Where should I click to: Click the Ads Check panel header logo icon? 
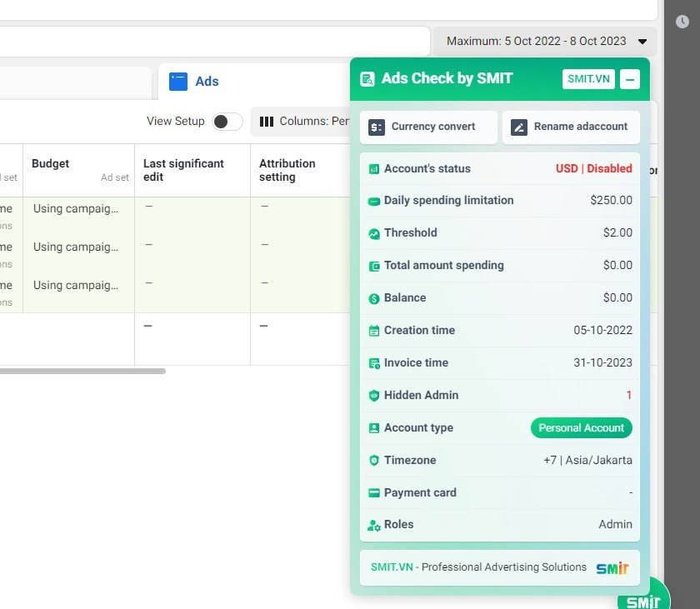367,79
